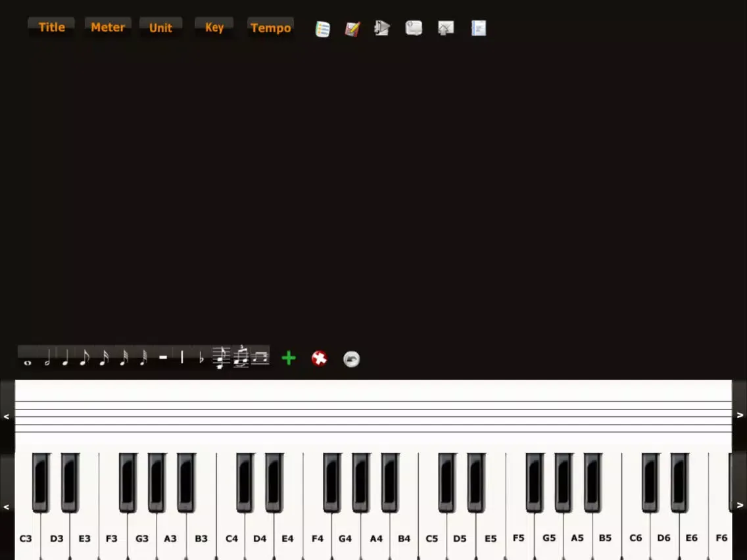Image resolution: width=747 pixels, height=560 pixels.
Task: Tap the F5 piano key
Action: coord(519,538)
